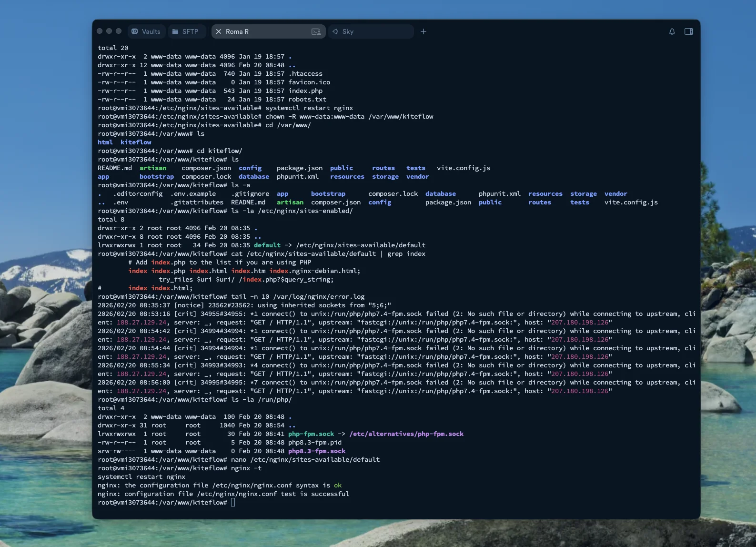Click the "php8.3-fpm.pid" file name
Viewport: 756px width, 547px height.
[315, 442]
